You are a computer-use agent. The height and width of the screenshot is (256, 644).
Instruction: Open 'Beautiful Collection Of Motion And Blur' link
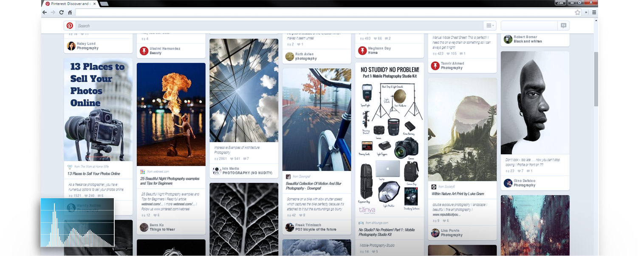point(313,186)
